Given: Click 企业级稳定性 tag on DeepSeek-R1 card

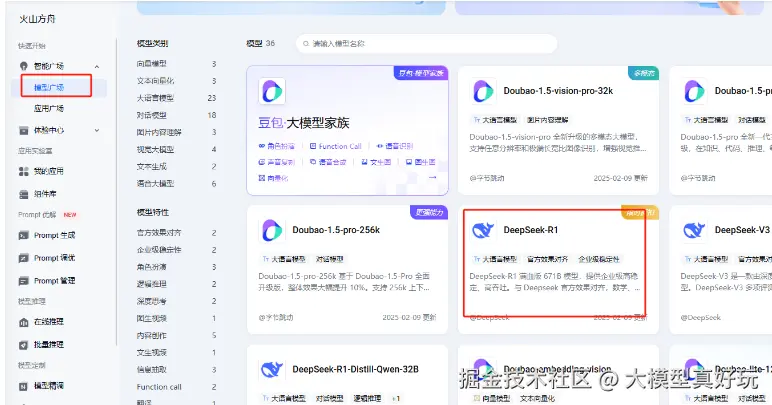Looking at the screenshot, I should (598, 259).
